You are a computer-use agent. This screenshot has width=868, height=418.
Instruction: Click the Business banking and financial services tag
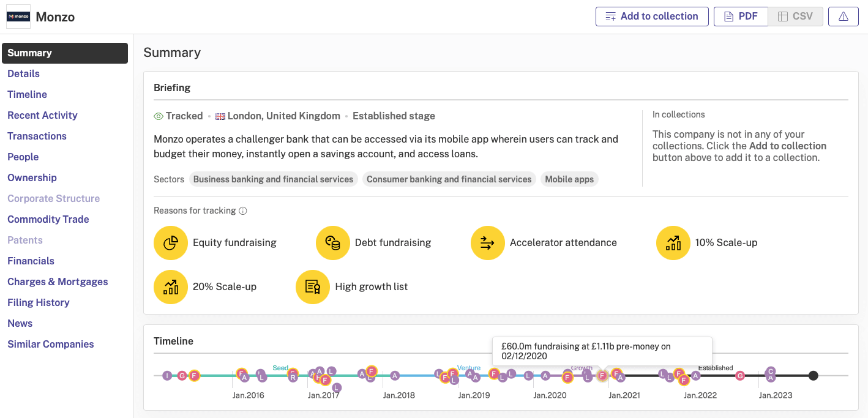(273, 179)
